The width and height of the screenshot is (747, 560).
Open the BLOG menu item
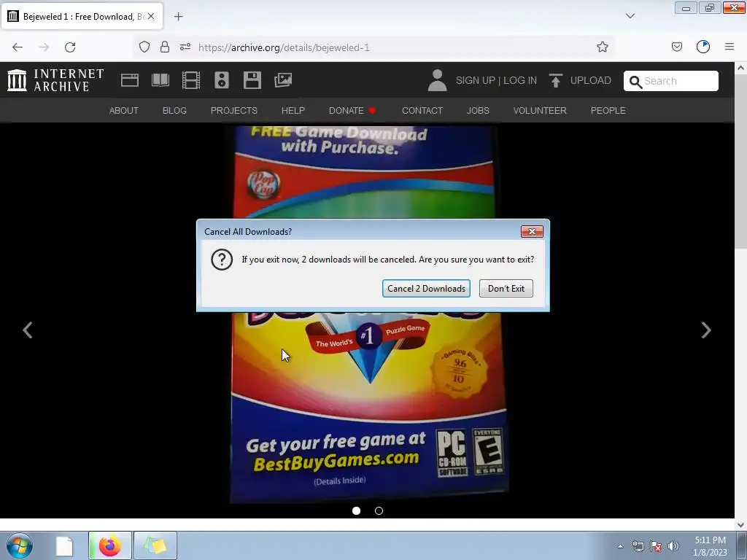(x=174, y=111)
